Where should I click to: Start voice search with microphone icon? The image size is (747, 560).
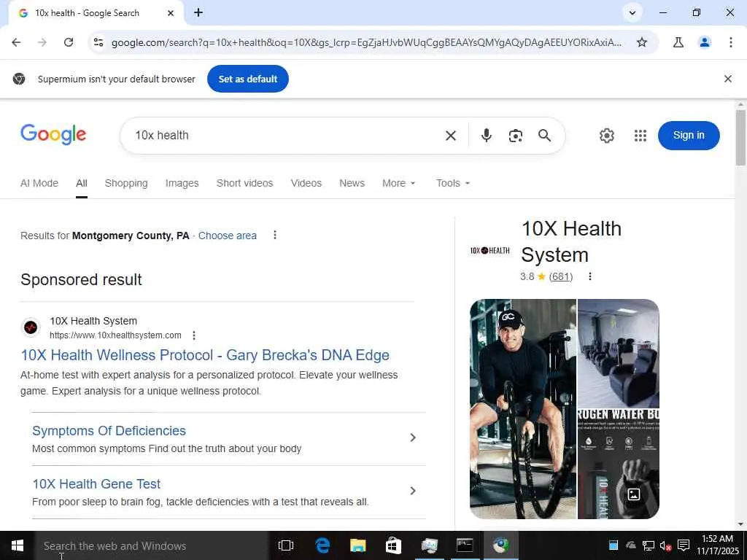pos(486,136)
